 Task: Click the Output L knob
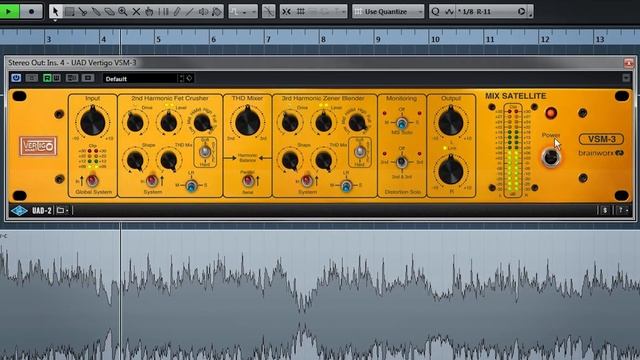coord(451,122)
